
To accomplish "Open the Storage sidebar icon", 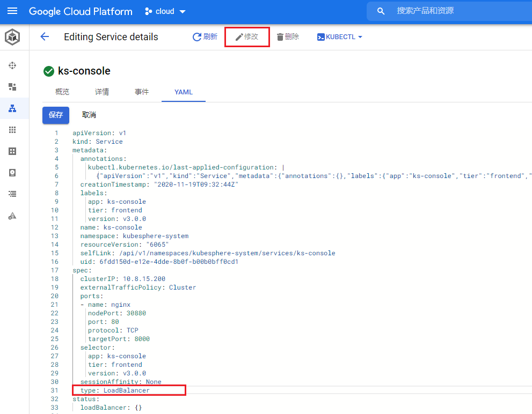I will point(12,173).
